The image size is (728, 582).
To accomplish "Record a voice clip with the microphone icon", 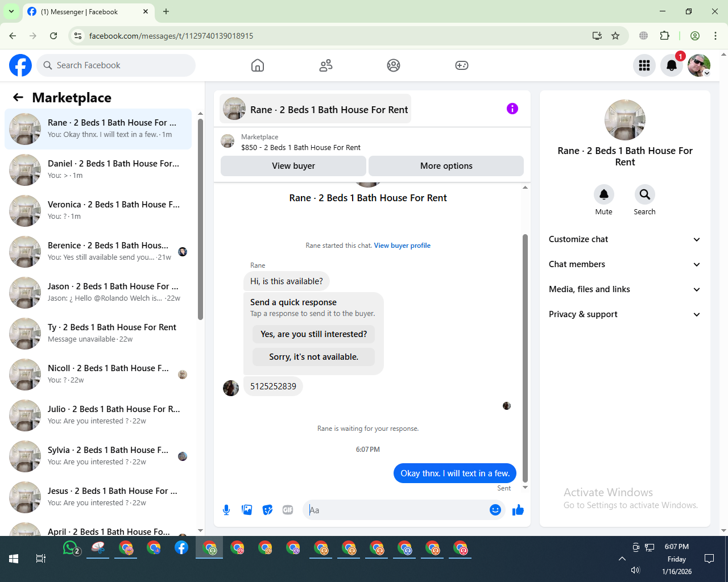I will 226,510.
